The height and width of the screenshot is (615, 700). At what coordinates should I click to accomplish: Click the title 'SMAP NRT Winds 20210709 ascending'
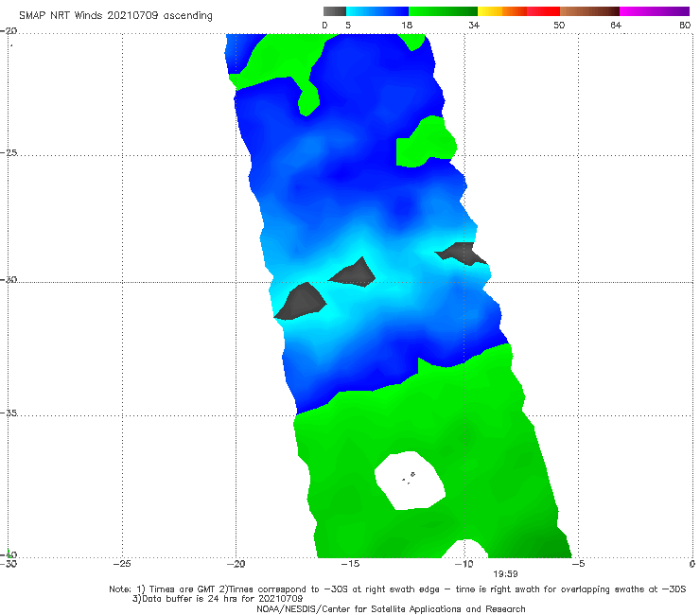[115, 15]
